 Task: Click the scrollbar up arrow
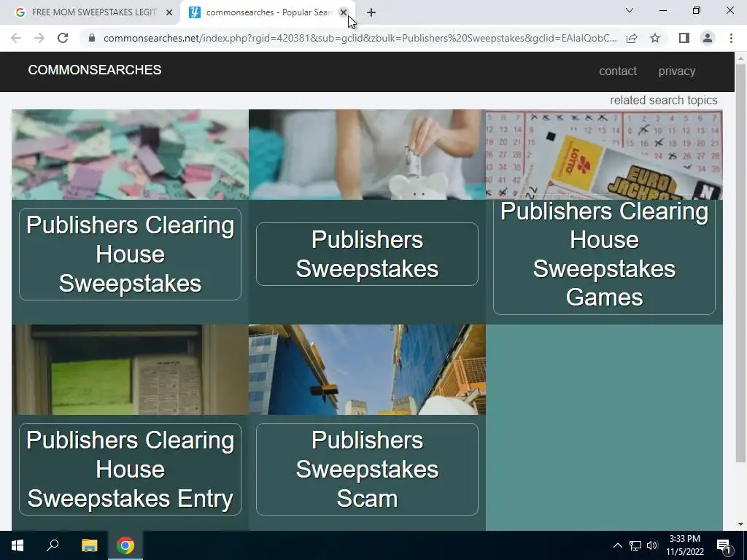point(740,58)
